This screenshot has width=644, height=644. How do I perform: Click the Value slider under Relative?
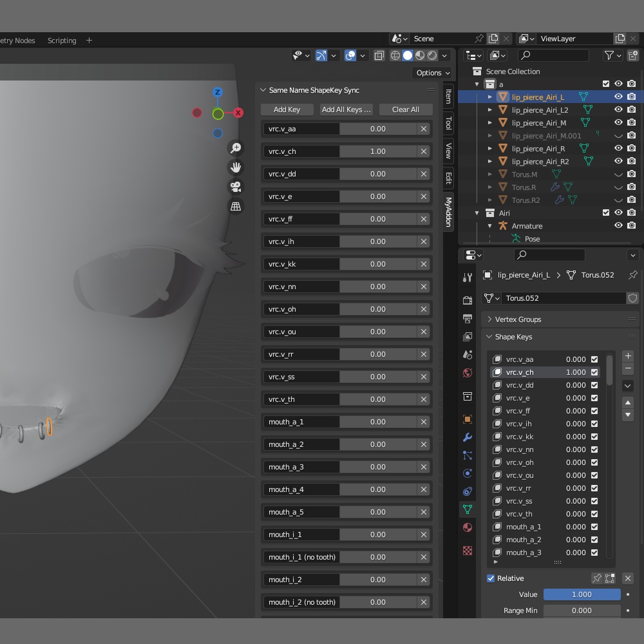click(x=581, y=594)
